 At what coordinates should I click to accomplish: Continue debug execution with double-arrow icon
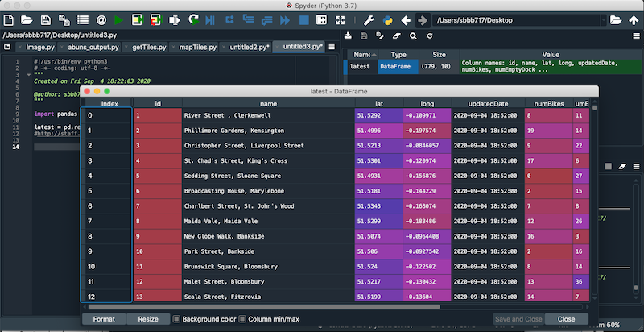[x=285, y=20]
